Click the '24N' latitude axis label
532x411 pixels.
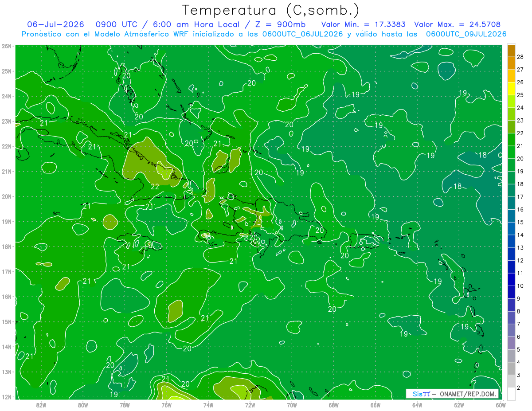6,96
